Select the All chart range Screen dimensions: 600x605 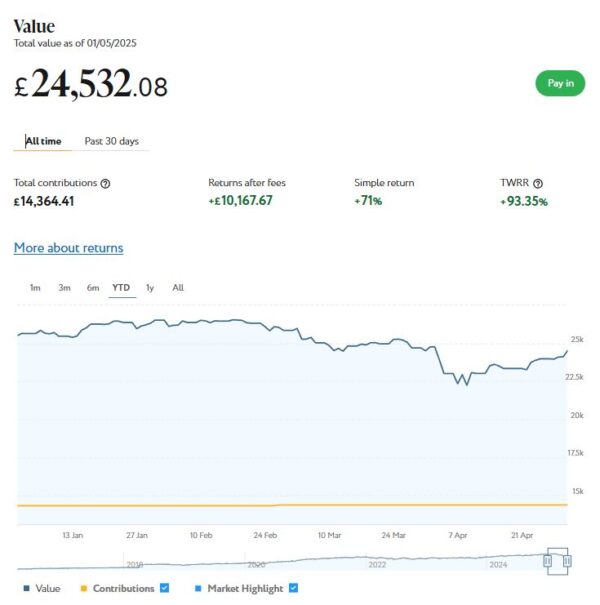(x=178, y=288)
